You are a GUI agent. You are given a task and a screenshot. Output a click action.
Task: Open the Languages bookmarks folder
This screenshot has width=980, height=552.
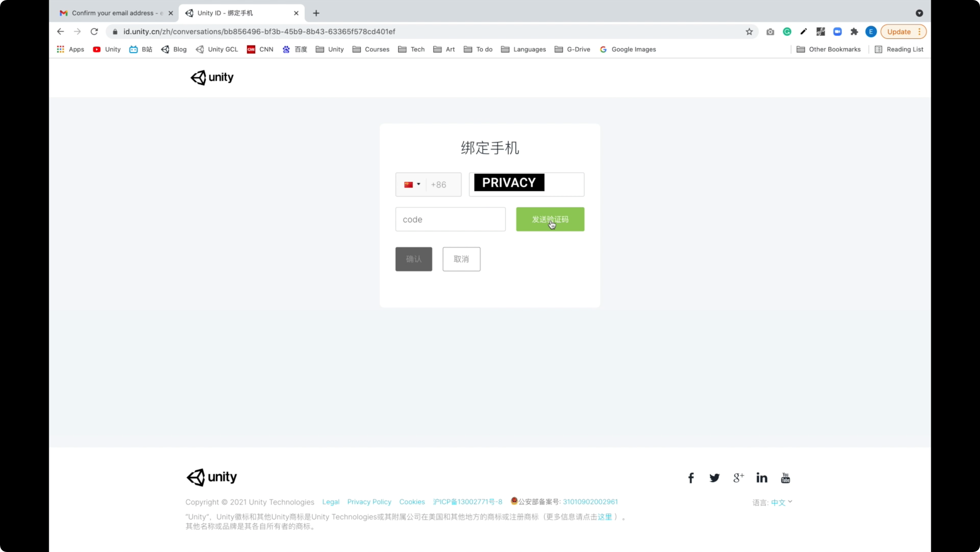(x=523, y=49)
